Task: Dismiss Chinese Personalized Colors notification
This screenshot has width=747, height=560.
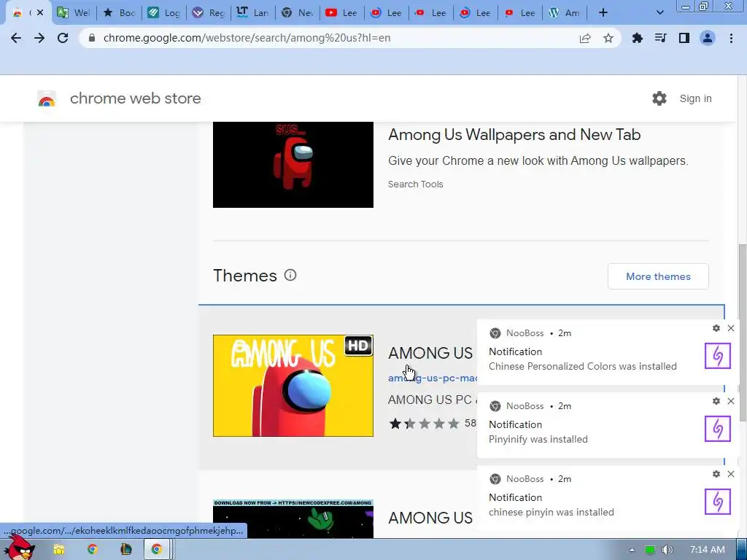Action: point(731,328)
